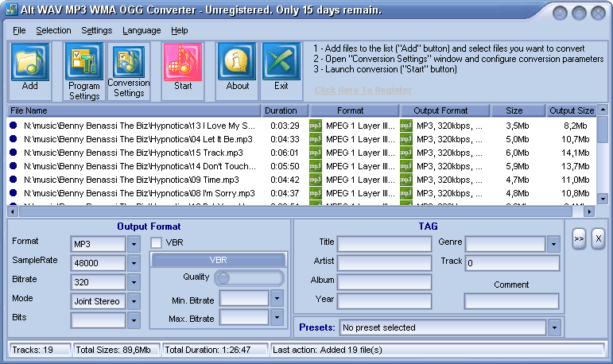The height and width of the screenshot is (364, 613).
Task: Open the Bitrate dropdown showing 320
Action: click(x=134, y=282)
